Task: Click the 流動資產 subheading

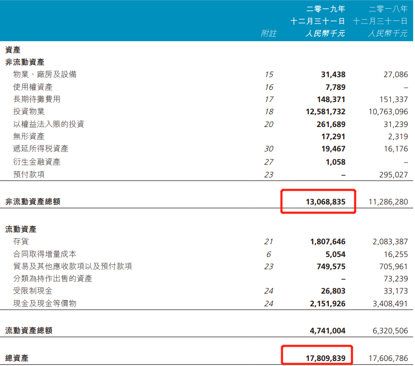Action: click(x=21, y=229)
